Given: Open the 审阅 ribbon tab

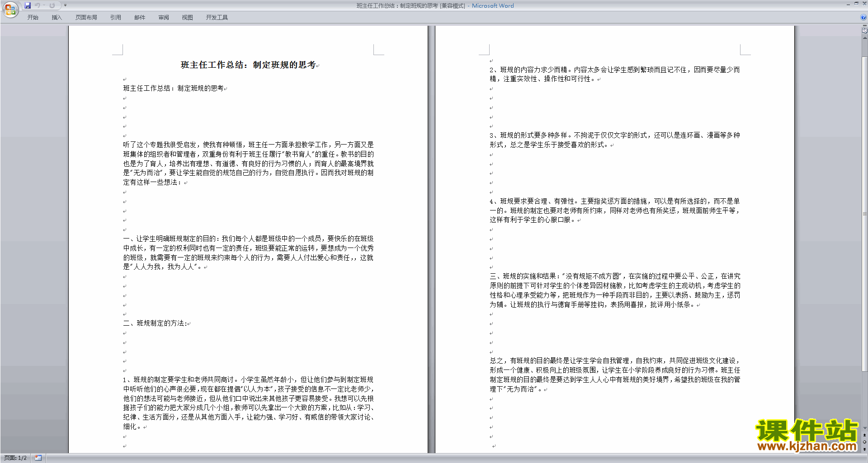Looking at the screenshot, I should (164, 18).
